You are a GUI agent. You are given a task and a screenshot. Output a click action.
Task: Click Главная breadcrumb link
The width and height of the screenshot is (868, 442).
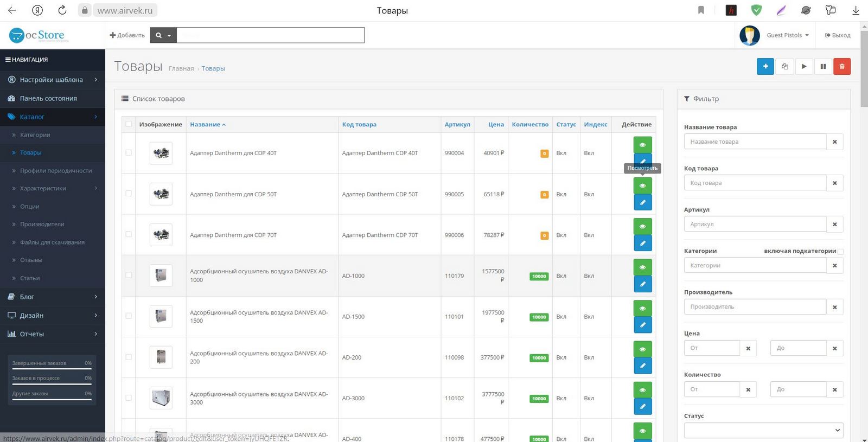point(181,68)
